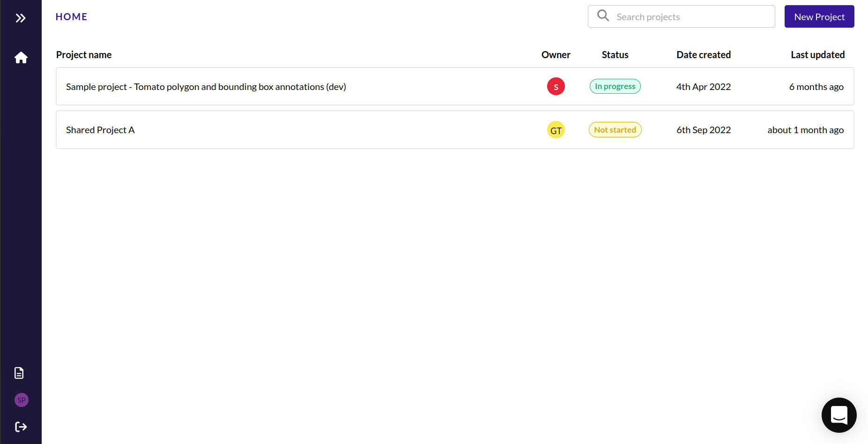This screenshot has width=868, height=444.
Task: Click the logout arrow icon
Action: pos(21,427)
